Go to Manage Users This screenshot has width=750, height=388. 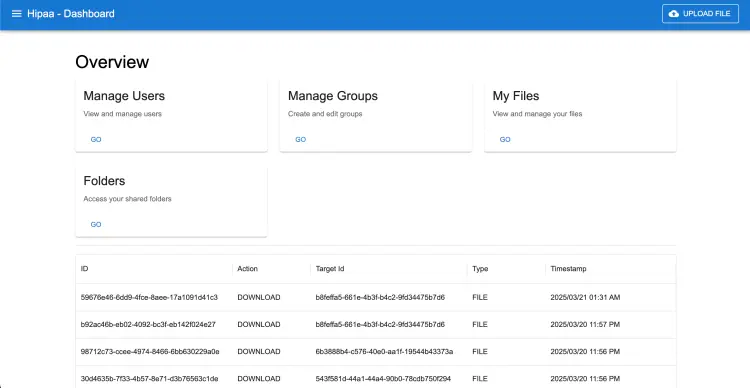click(96, 140)
